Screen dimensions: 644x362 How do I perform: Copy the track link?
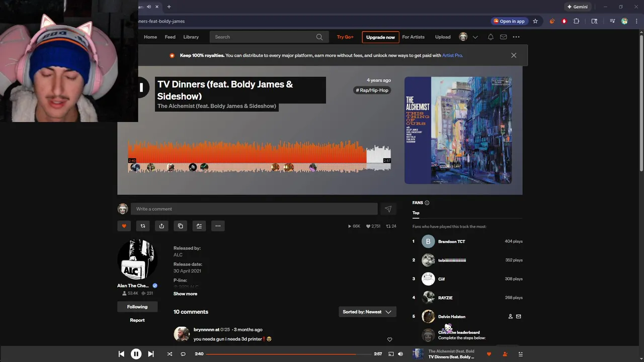(181, 226)
